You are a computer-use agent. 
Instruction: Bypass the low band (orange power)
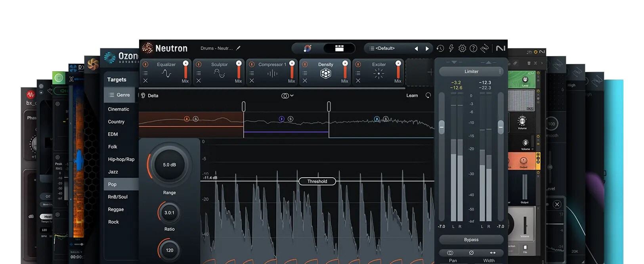tap(187, 119)
